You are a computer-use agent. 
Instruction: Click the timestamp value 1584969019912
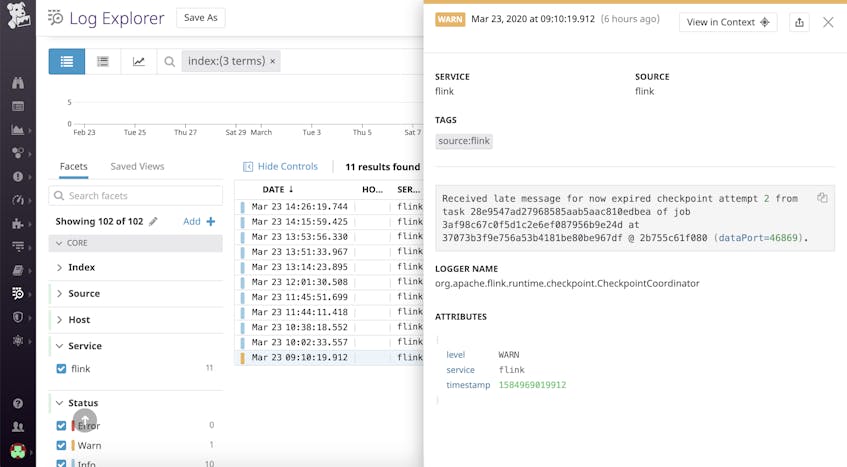click(532, 385)
